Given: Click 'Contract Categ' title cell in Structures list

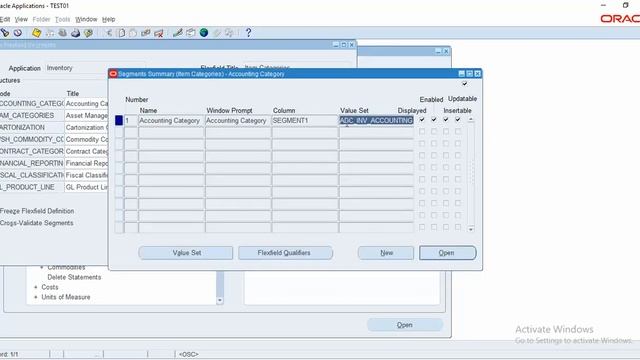Looking at the screenshot, I should tap(87, 151).
